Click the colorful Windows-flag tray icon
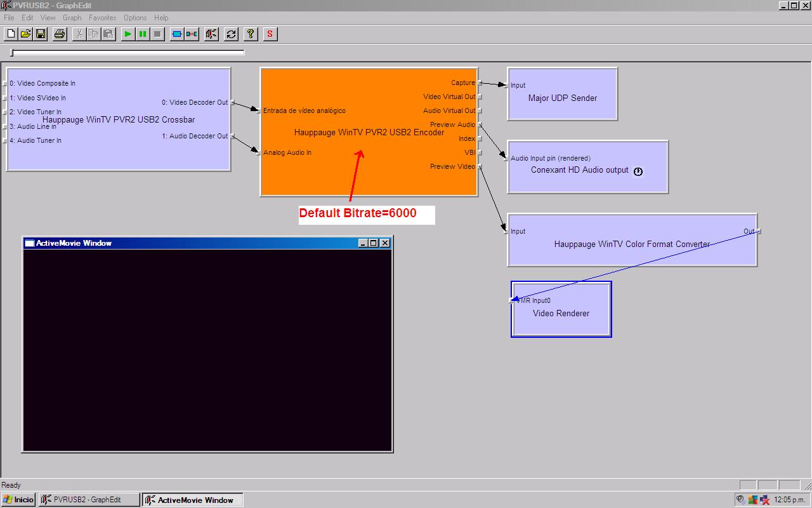Screen dimensions: 812x508 (x=752, y=500)
